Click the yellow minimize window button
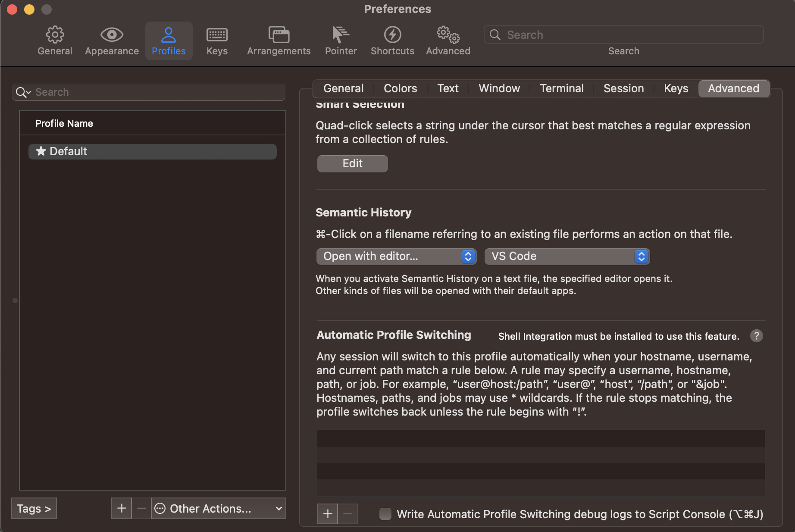 click(x=29, y=9)
